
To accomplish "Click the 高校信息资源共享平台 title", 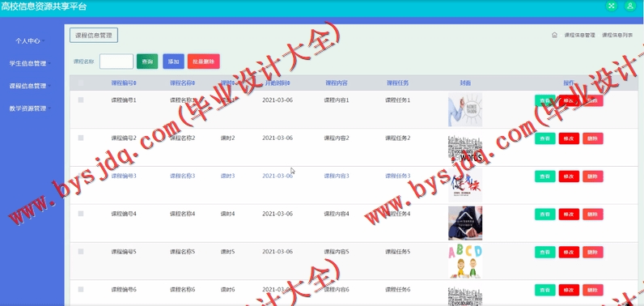I will [x=44, y=6].
